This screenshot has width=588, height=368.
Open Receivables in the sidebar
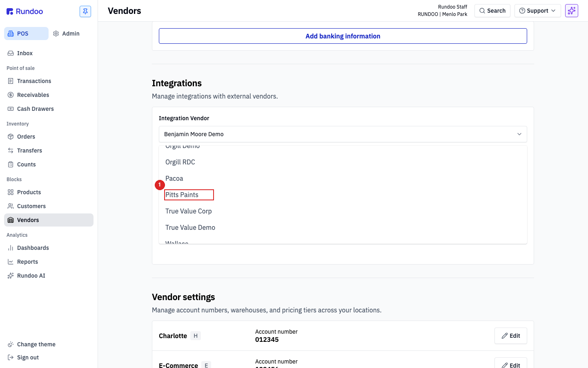[49, 95]
